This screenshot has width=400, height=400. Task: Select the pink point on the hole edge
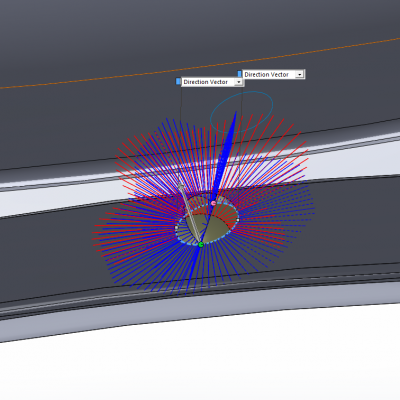coord(213,203)
